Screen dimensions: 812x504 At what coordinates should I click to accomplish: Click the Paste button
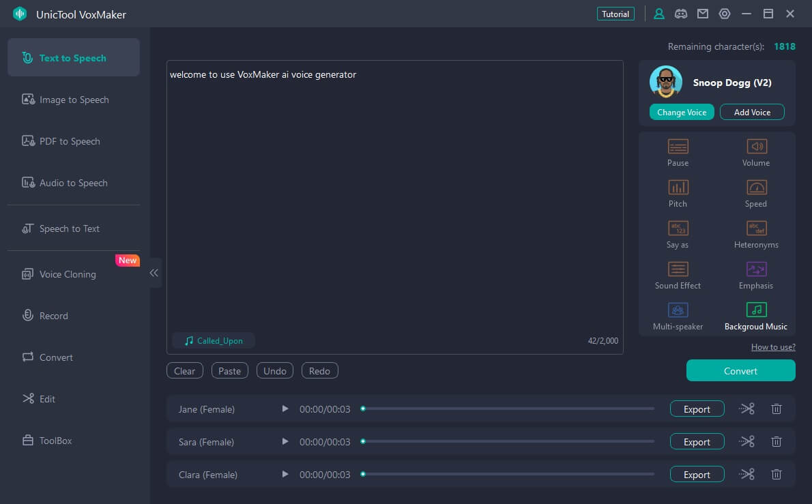point(229,370)
